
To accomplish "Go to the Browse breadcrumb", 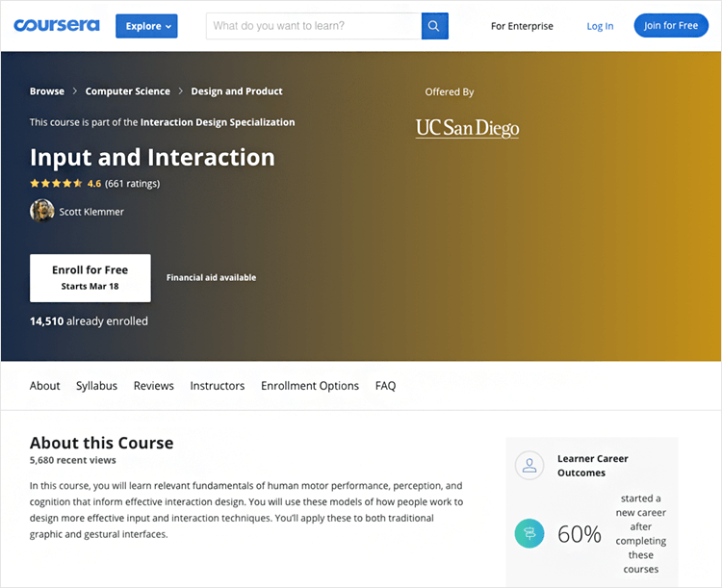I will [47, 91].
